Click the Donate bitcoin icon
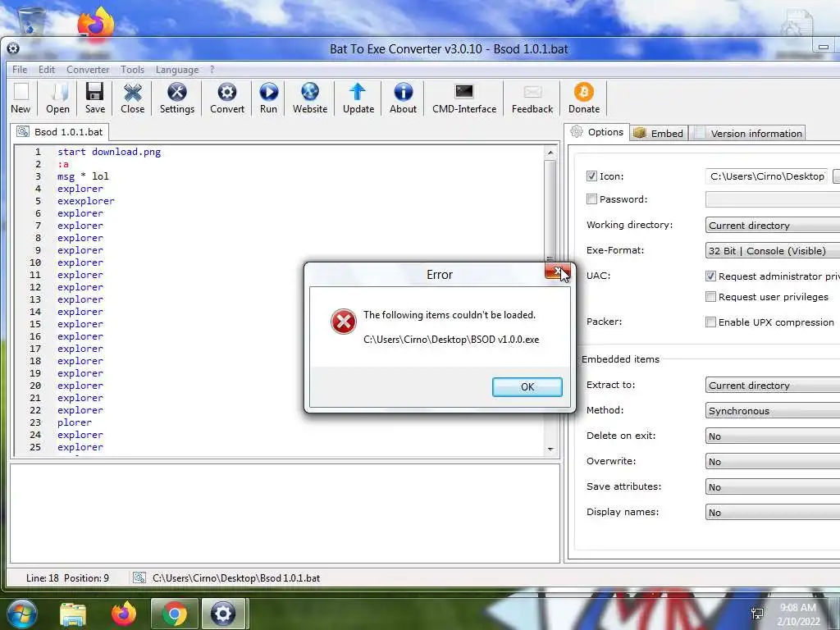Viewport: 840px width, 630px height. tap(584, 92)
